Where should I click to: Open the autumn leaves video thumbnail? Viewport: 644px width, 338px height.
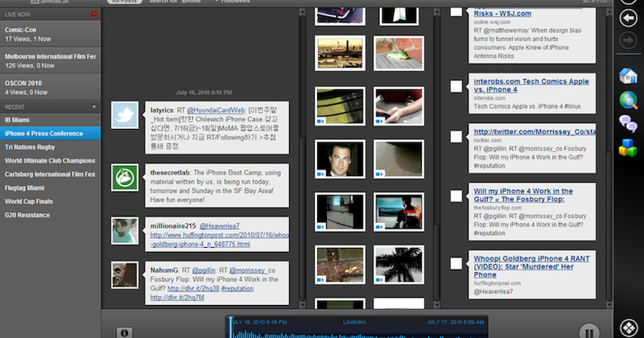point(340,264)
